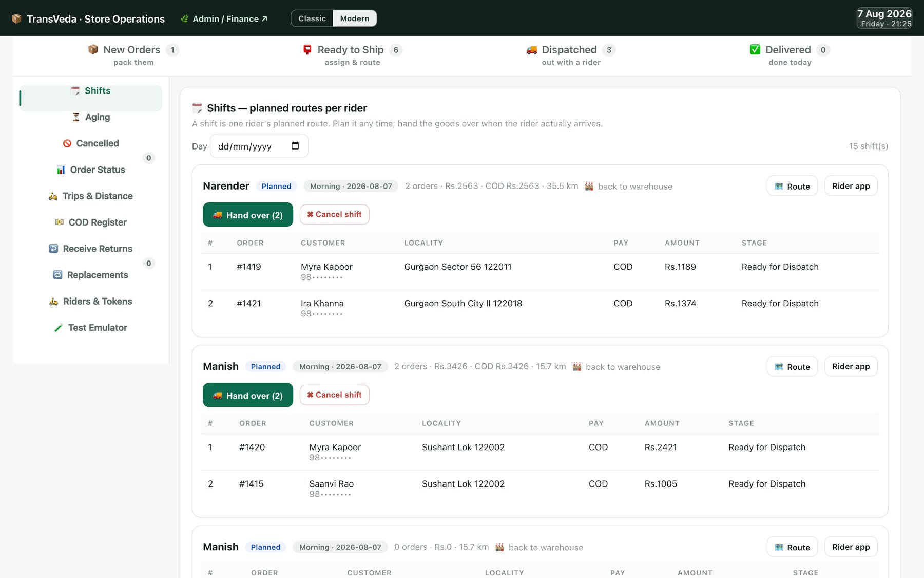
Task: Click the Day date input field
Action: (x=259, y=146)
